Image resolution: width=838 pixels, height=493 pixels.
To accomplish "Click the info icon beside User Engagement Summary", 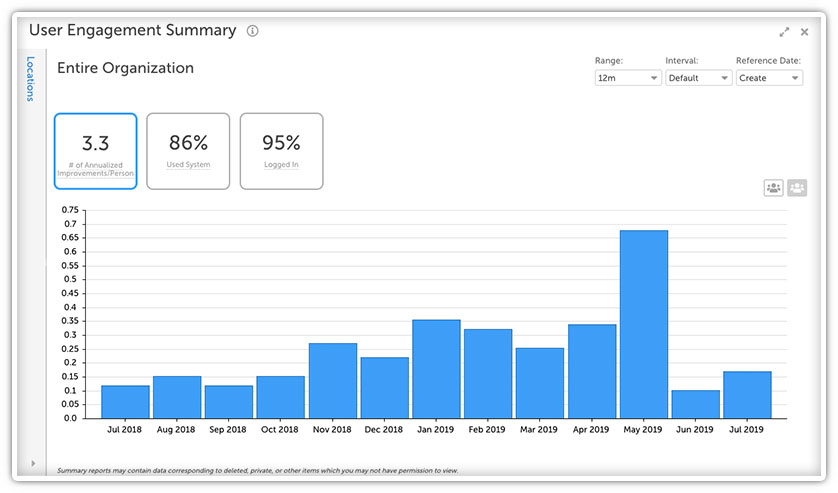I will (252, 31).
